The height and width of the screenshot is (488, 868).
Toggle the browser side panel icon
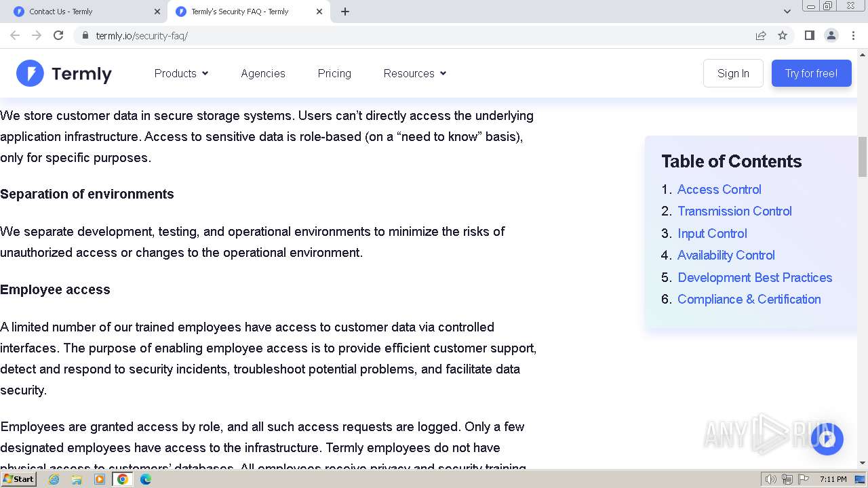pos(809,35)
